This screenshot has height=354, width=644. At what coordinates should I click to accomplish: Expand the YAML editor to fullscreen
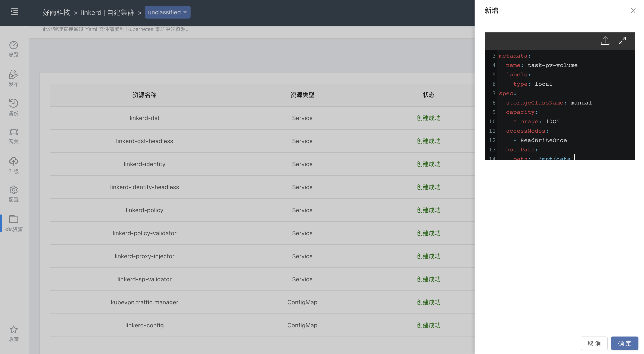coord(622,40)
